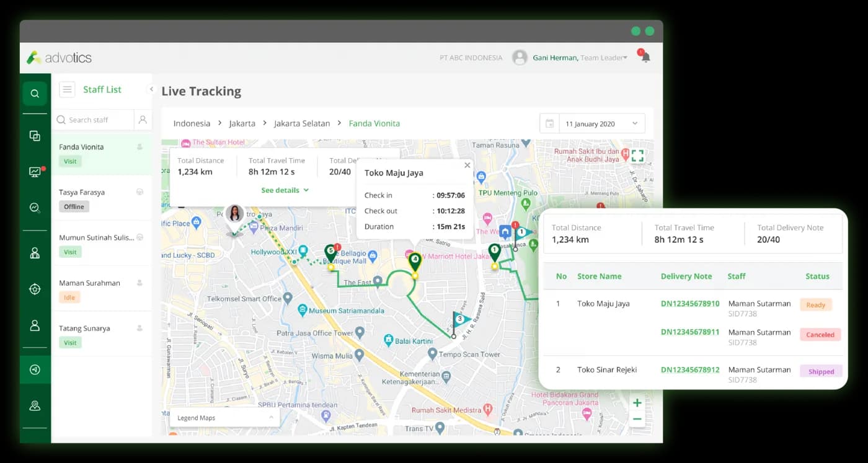Screen dimensions: 868x463
Task: Open delivery note DN12345678910
Action: [x=690, y=304]
